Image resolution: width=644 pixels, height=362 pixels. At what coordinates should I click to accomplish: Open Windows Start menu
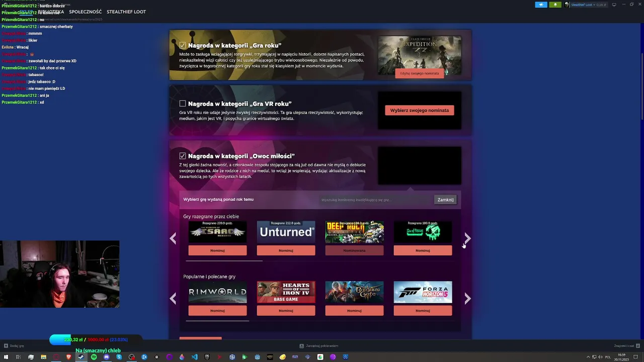[x=5, y=357]
